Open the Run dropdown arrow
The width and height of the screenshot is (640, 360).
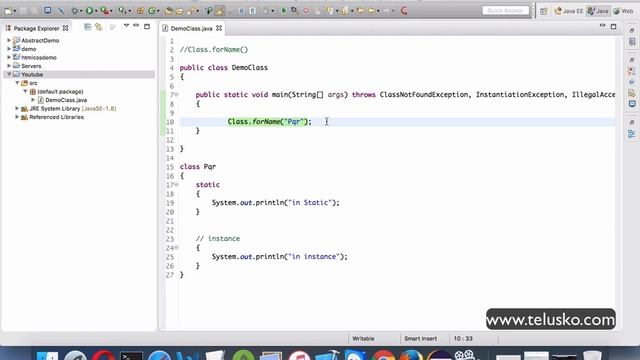(96, 11)
